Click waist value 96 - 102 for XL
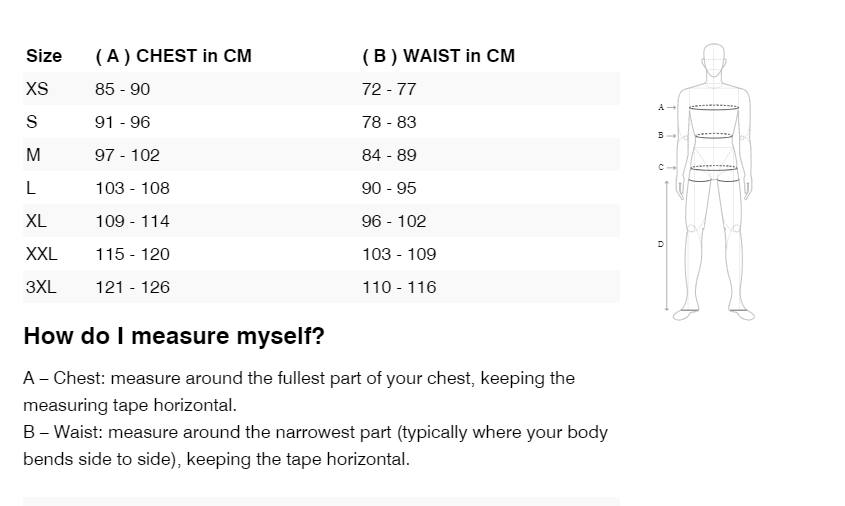This screenshot has height=506, width=845. point(394,221)
